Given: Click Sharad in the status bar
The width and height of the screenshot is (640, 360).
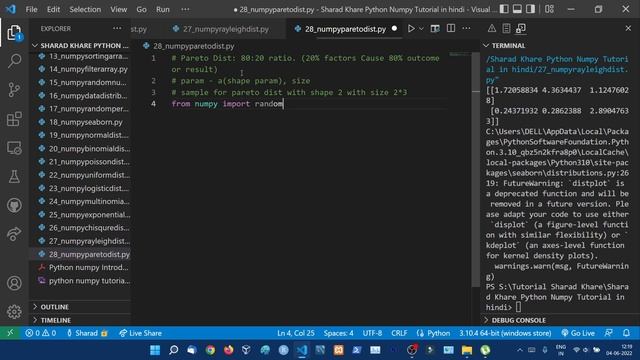Looking at the screenshot, I should (x=87, y=333).
